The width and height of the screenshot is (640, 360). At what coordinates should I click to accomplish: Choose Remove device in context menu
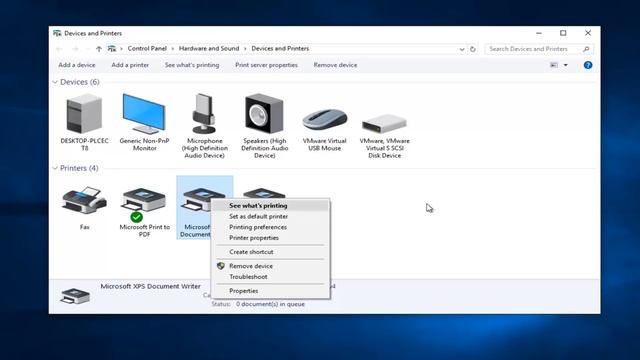tap(270, 266)
